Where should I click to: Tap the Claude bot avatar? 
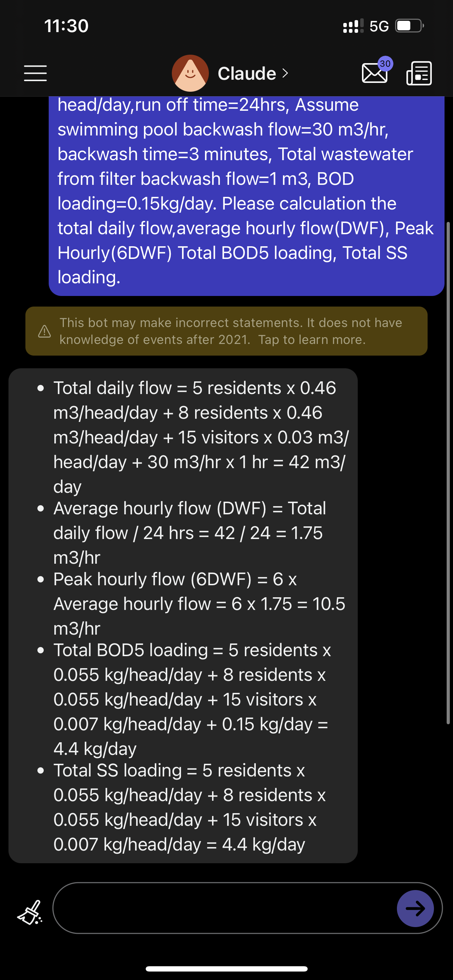(x=190, y=73)
